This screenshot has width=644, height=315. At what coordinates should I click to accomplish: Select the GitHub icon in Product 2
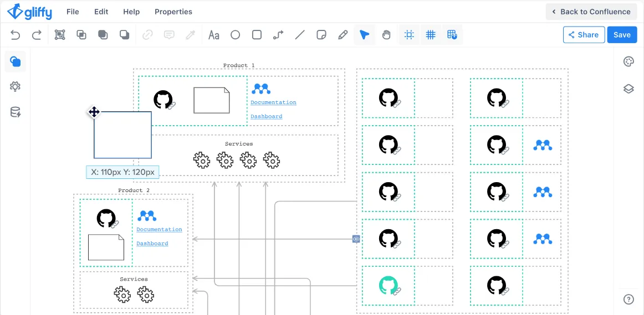pos(106,218)
